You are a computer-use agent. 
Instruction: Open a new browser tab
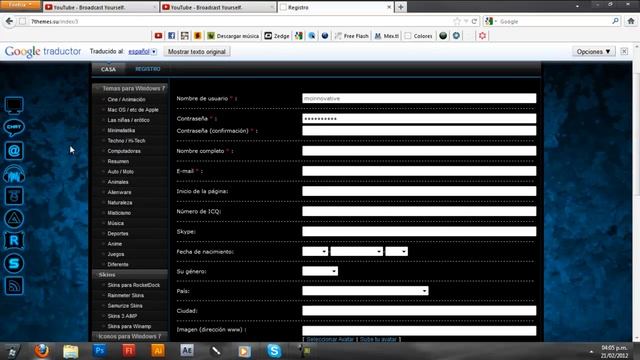tap(401, 7)
